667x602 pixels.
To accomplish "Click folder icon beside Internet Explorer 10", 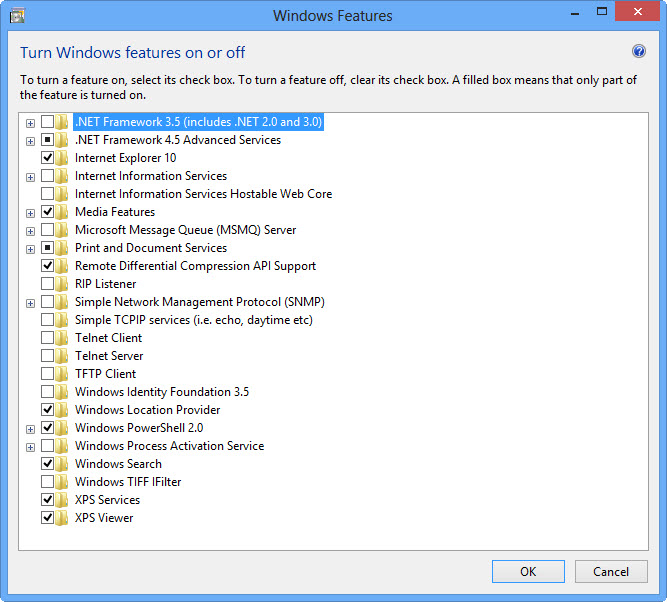I will (62, 158).
